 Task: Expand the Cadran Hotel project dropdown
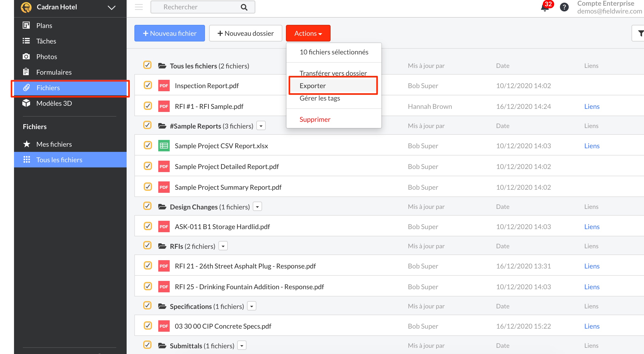tap(112, 8)
